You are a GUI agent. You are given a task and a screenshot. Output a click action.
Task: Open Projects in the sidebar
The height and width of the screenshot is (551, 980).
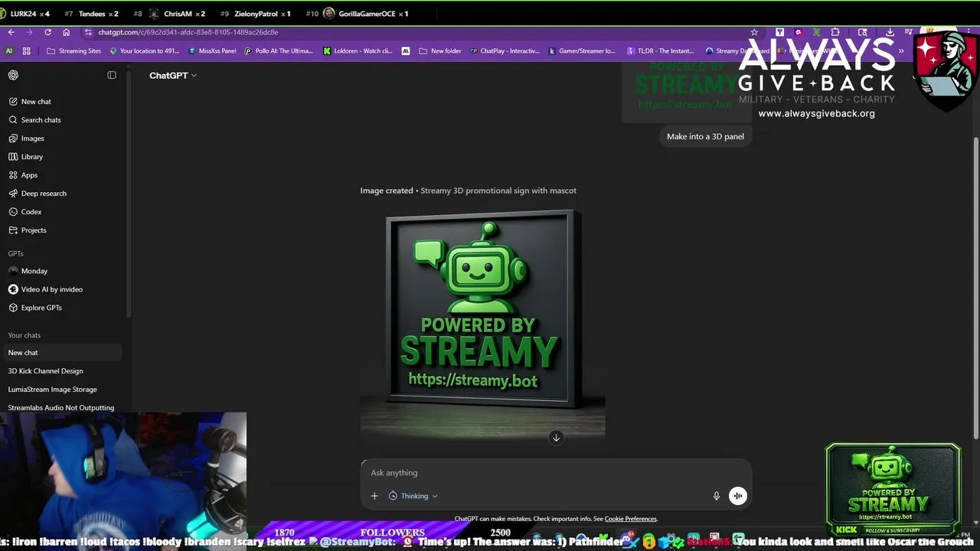coord(61,230)
